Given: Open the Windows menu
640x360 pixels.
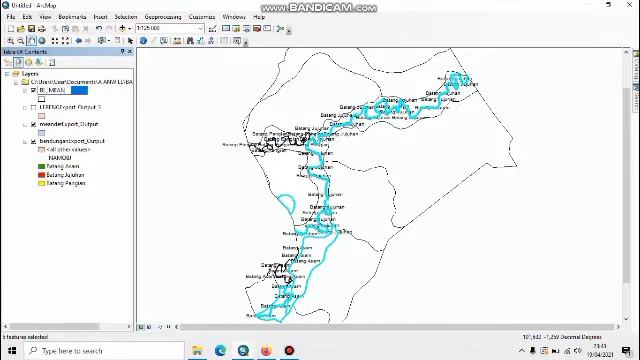Looking at the screenshot, I should [234, 17].
